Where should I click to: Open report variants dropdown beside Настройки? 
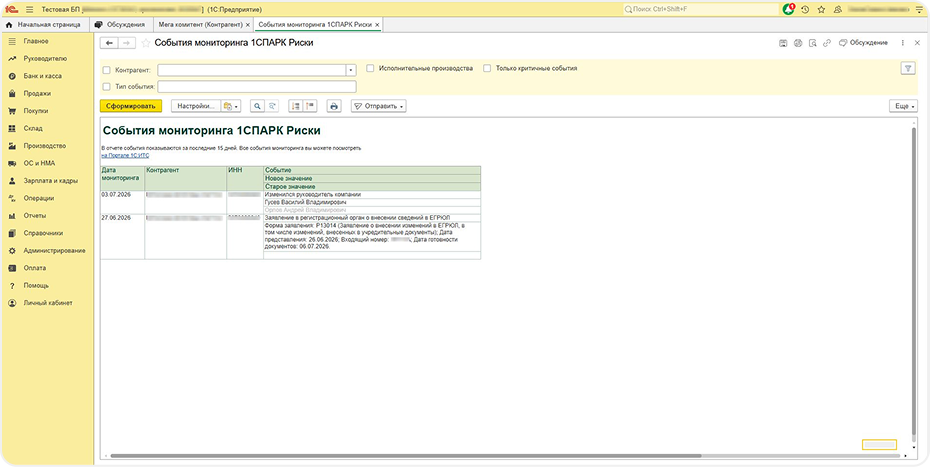pos(231,106)
